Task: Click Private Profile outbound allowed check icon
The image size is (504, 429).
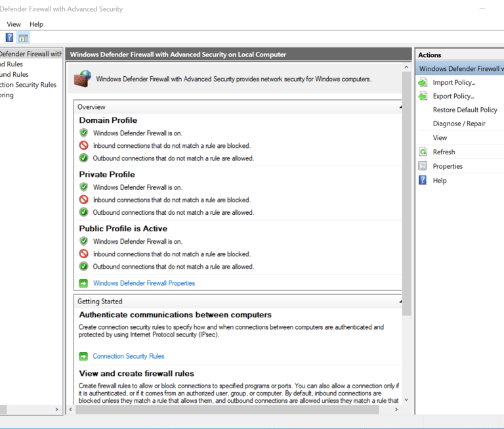Action: coord(84,212)
